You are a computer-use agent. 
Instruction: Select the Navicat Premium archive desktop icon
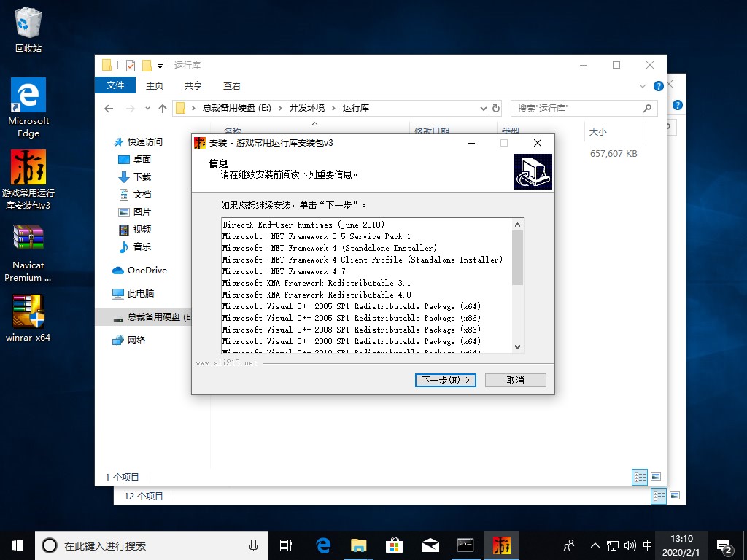pos(28,252)
